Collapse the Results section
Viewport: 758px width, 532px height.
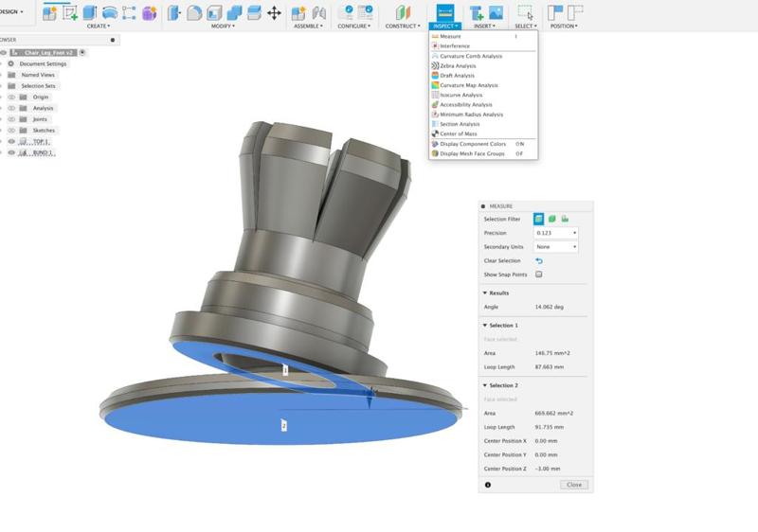click(485, 293)
